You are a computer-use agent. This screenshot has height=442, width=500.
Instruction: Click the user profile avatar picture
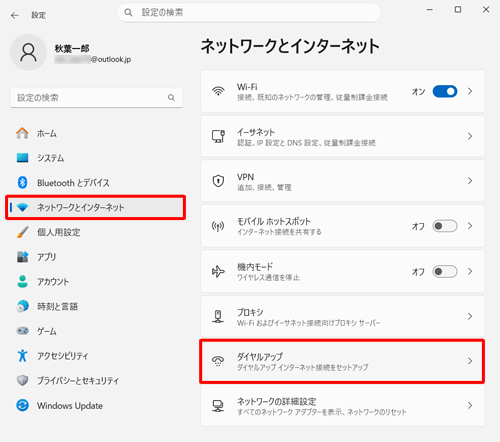[28, 52]
